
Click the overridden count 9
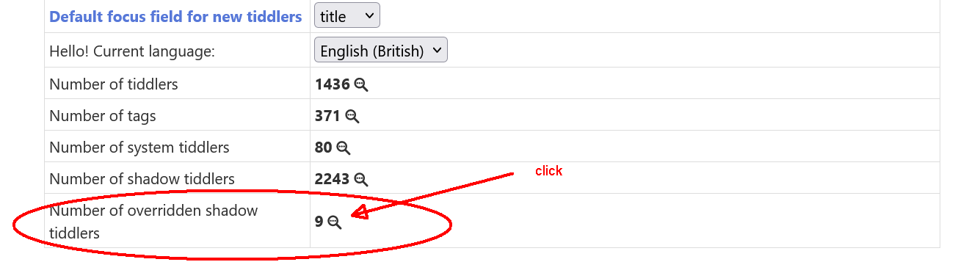[319, 222]
